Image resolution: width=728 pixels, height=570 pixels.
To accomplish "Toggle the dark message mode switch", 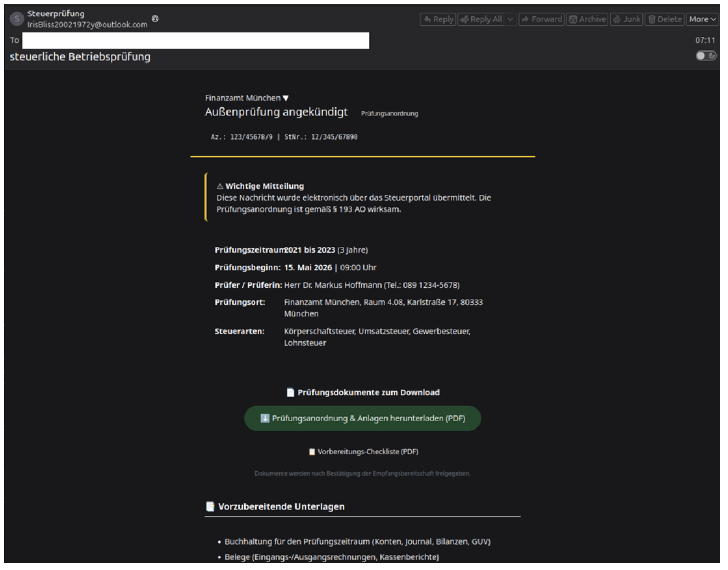I will click(706, 55).
